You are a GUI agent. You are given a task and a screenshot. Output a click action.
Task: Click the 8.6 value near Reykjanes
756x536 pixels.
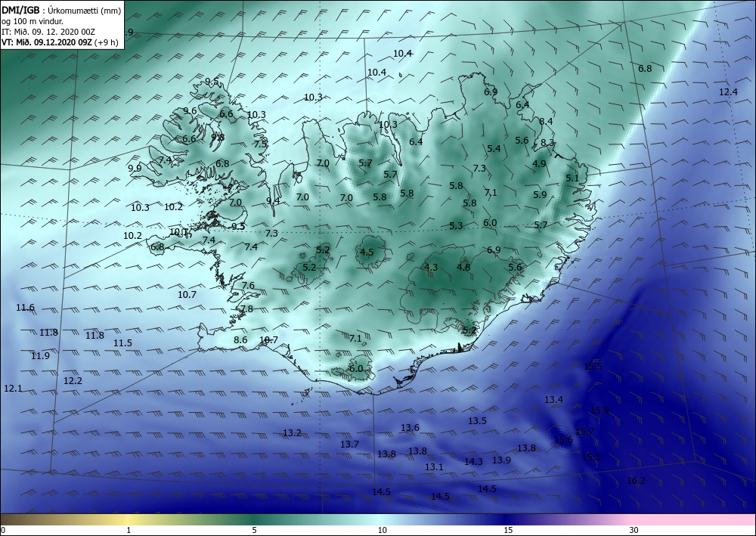[x=240, y=339]
